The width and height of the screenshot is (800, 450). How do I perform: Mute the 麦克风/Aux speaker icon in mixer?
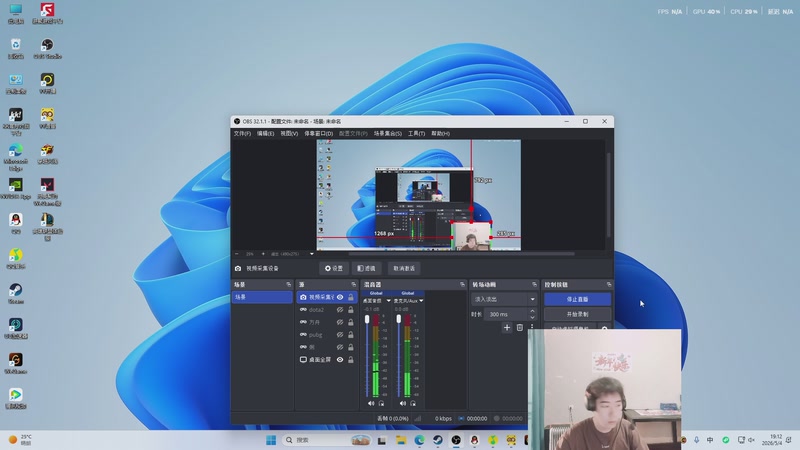pos(403,404)
